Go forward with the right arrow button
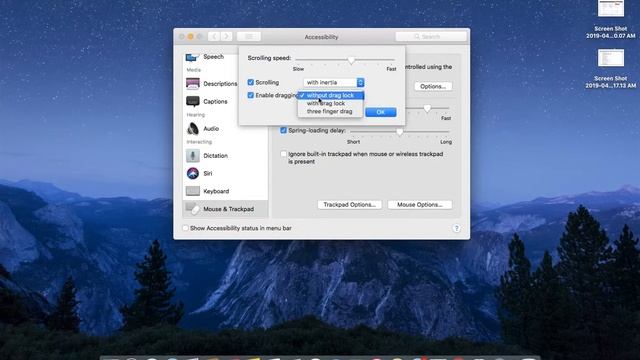Screen dimensions: 640x360 pyautogui.click(x=227, y=37)
